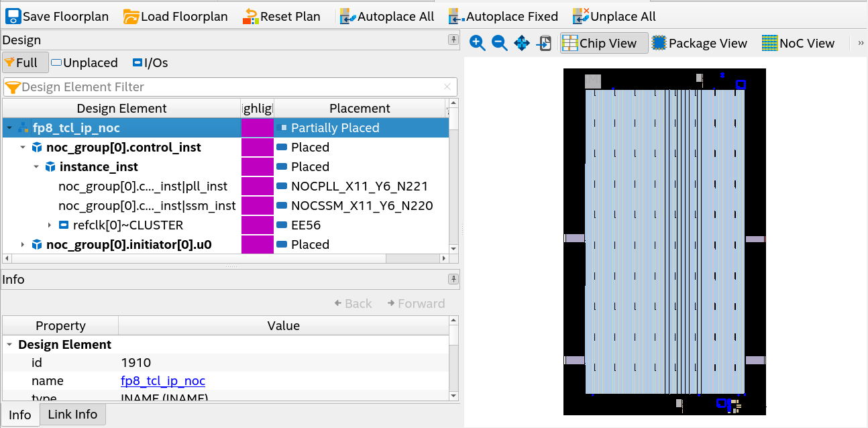Open the NoC View tab
Screen dimensions: 868x428
click(799, 42)
